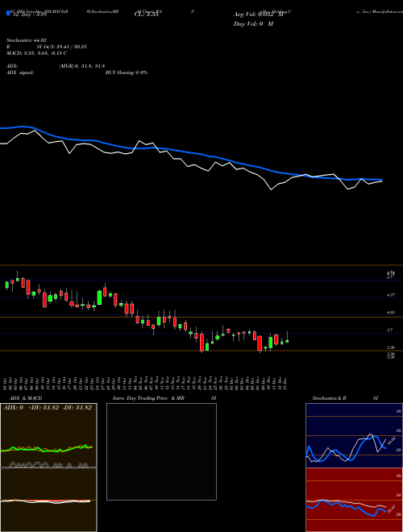Image resolution: width=403 pixels, height=532 pixels.
Task: Click the 'Stochastics & R' panel title
Action: coord(329,398)
